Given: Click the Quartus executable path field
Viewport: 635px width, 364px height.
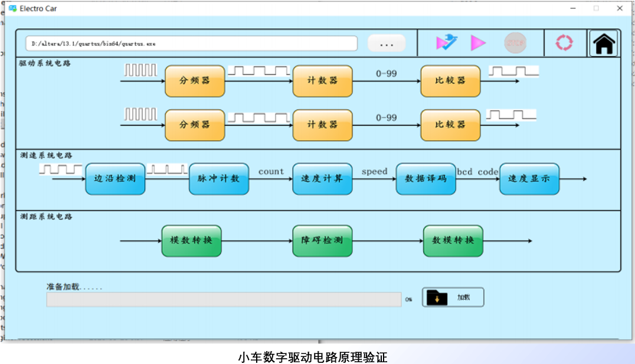Looking at the screenshot, I should click(191, 44).
